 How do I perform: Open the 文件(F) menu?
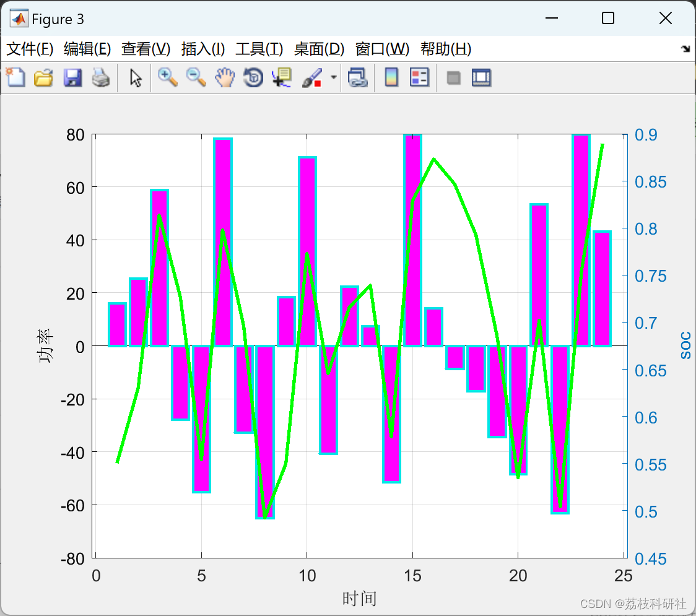click(30, 49)
